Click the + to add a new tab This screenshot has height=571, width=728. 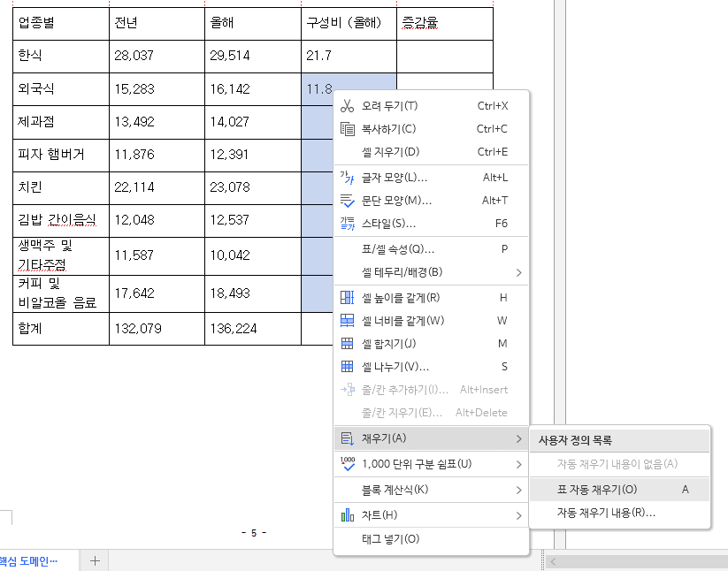(x=95, y=560)
